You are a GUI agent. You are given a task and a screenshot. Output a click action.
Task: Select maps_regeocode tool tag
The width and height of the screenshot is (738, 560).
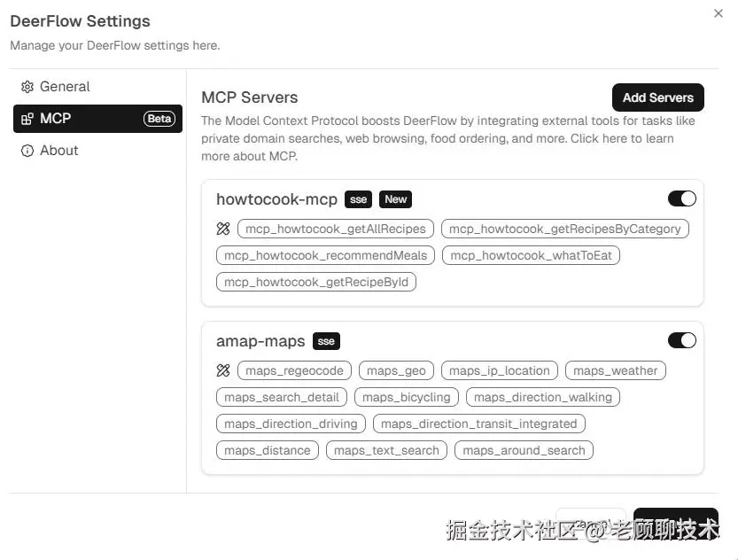(x=294, y=370)
